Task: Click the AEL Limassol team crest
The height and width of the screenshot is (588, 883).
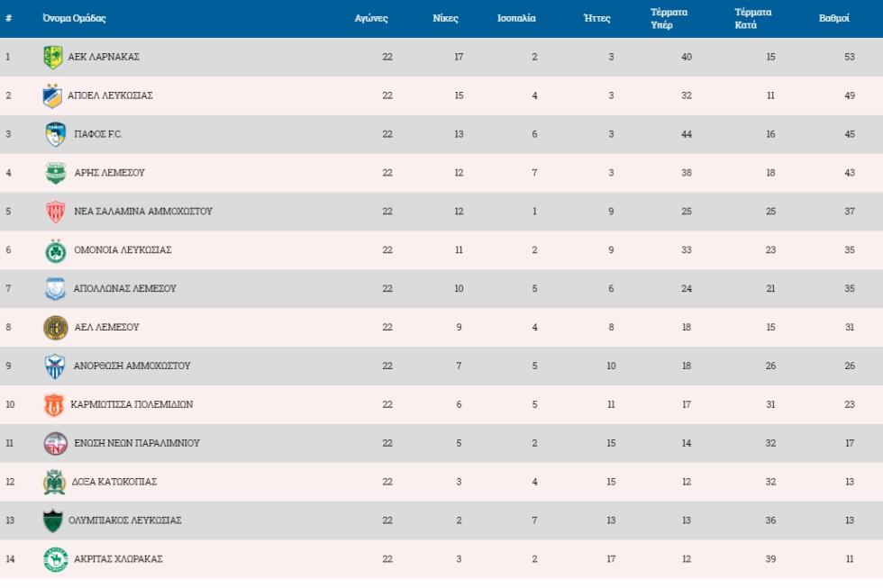Action: (x=56, y=328)
